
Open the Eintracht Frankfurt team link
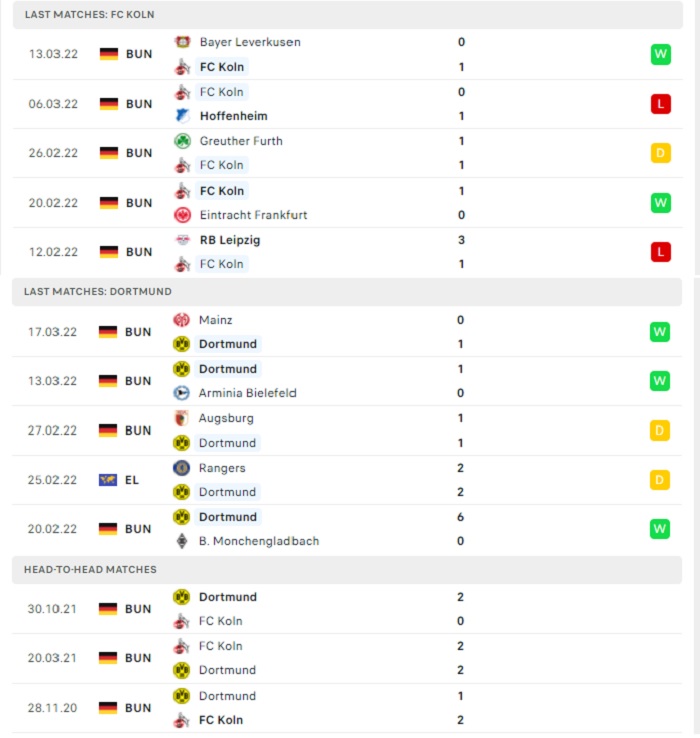(x=253, y=215)
